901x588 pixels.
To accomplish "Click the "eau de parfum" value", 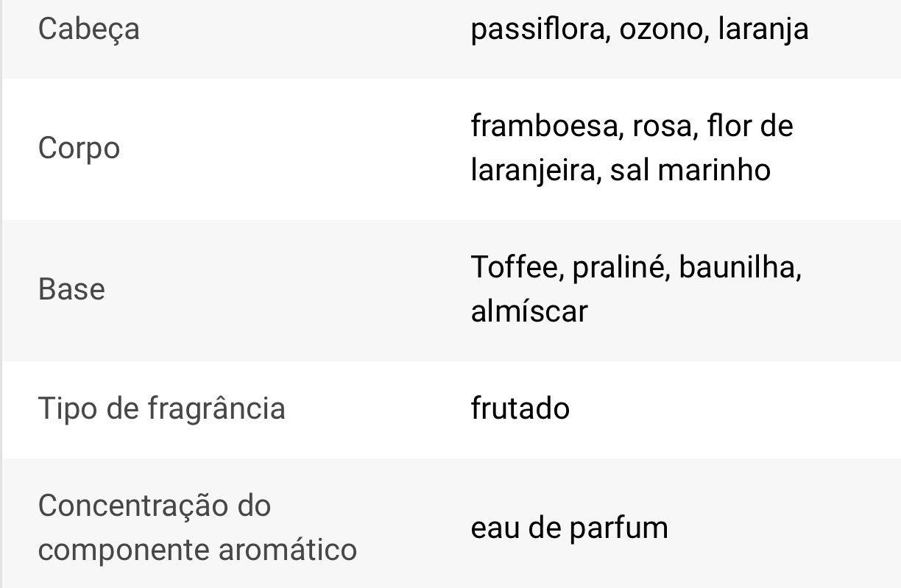I will [x=569, y=528].
